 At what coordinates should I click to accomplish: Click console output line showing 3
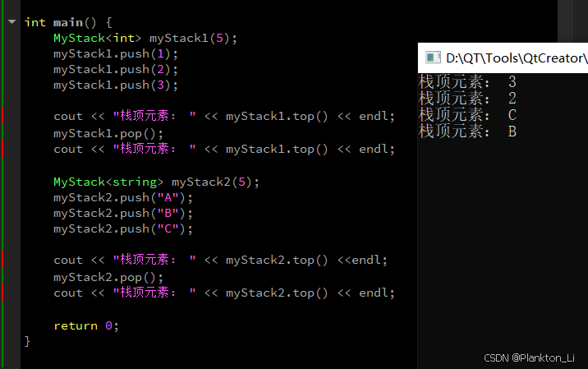click(467, 82)
